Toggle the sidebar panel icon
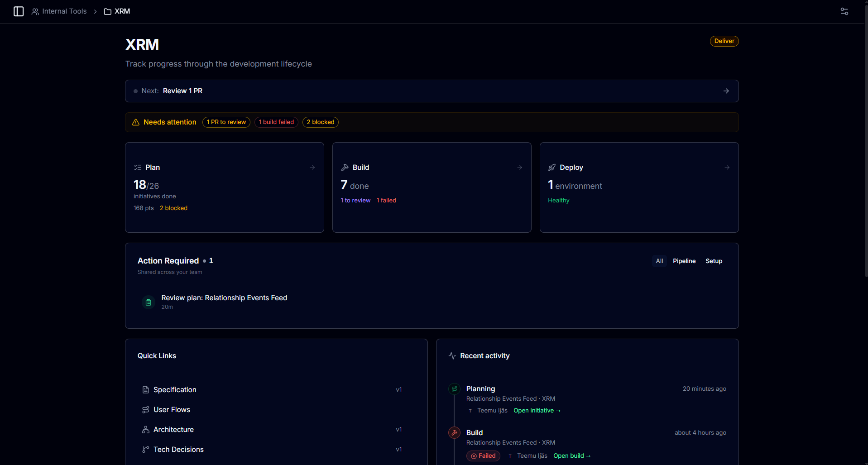The height and width of the screenshot is (465, 868). [x=19, y=11]
